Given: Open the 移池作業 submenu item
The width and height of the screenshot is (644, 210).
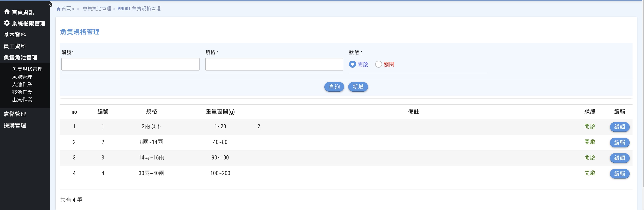Looking at the screenshot, I should [22, 92].
